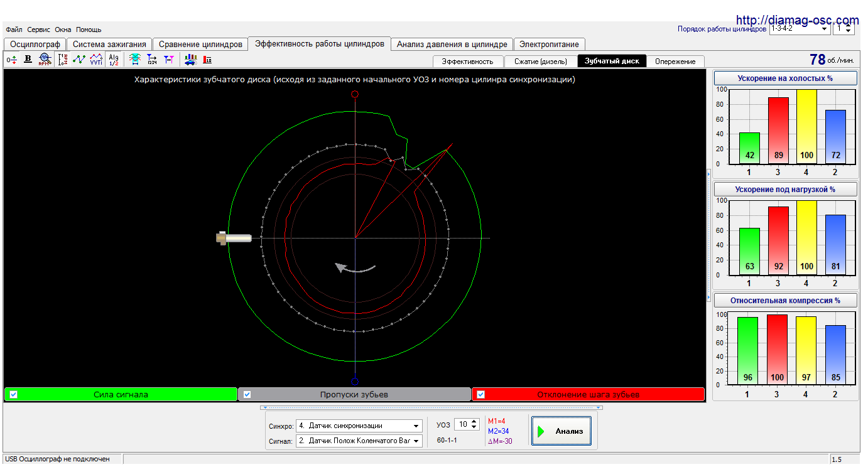Open the Синхро sensor dropdown
868x467 pixels.
click(359, 425)
